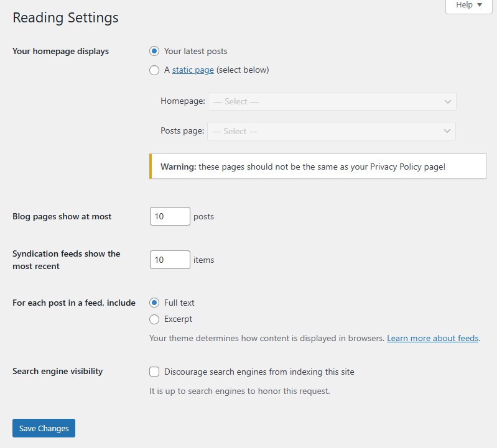Open the static page help link
The width and height of the screenshot is (497, 448).
pos(193,70)
